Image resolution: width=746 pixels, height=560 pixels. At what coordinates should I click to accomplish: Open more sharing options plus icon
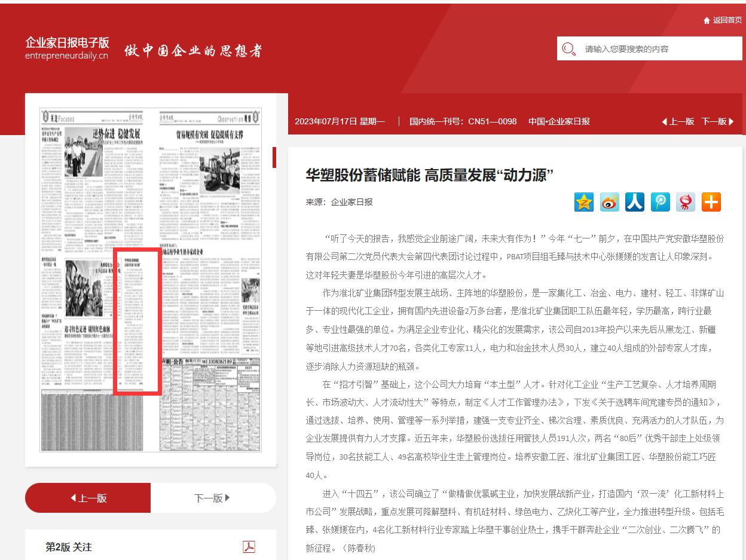pyautogui.click(x=711, y=202)
